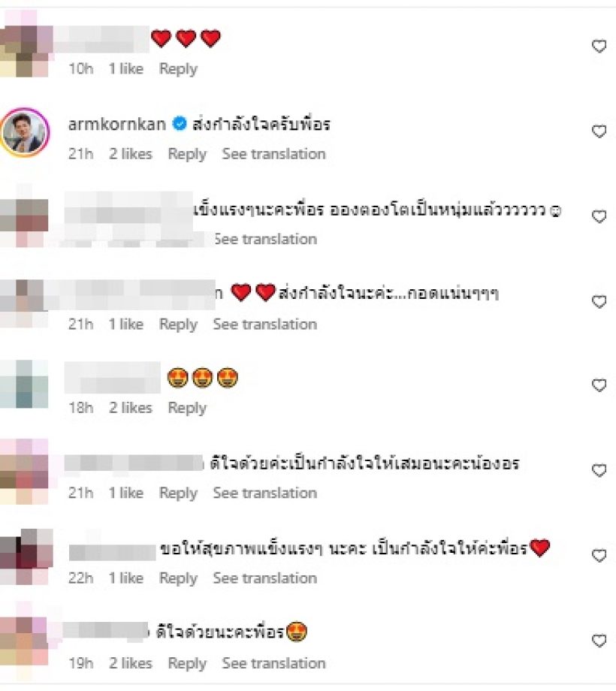This screenshot has height=691, width=616.
Task: Heart the three heart-eyes emoji comment
Action: pyautogui.click(x=599, y=385)
